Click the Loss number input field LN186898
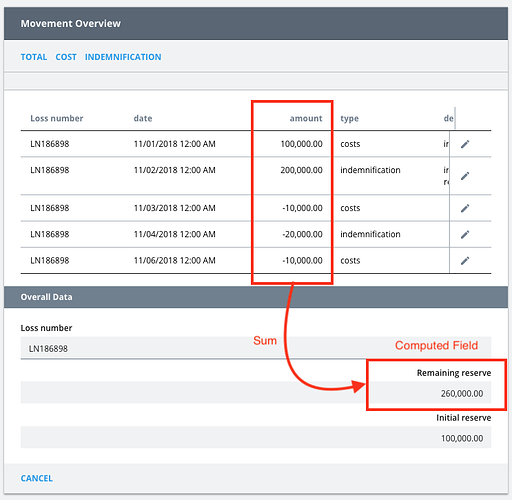The width and height of the screenshot is (512, 500). pyautogui.click(x=256, y=348)
